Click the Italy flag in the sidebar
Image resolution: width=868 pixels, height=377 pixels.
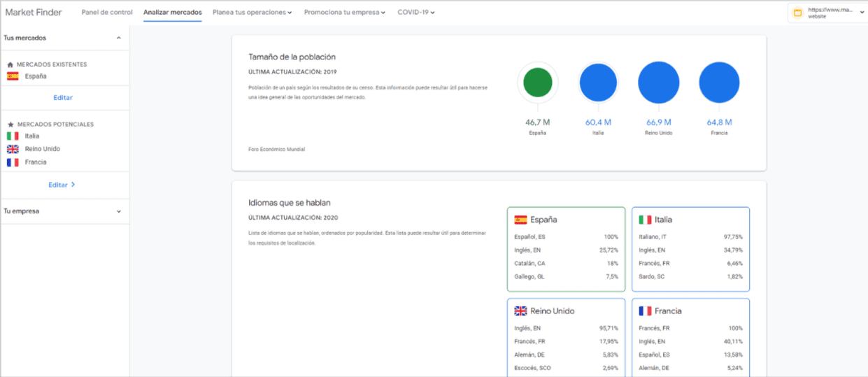coord(13,136)
